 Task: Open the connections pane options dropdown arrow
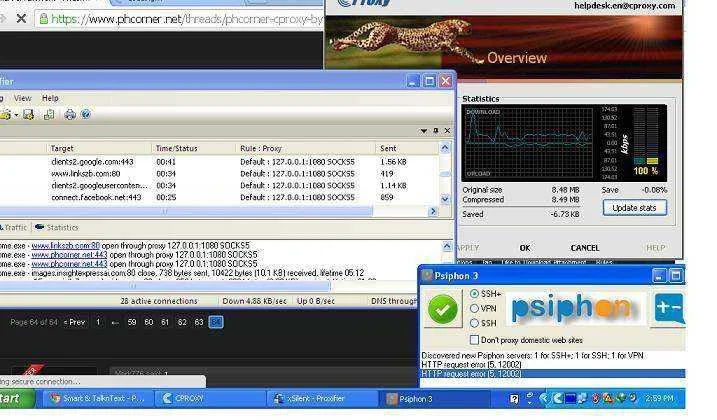point(424,131)
